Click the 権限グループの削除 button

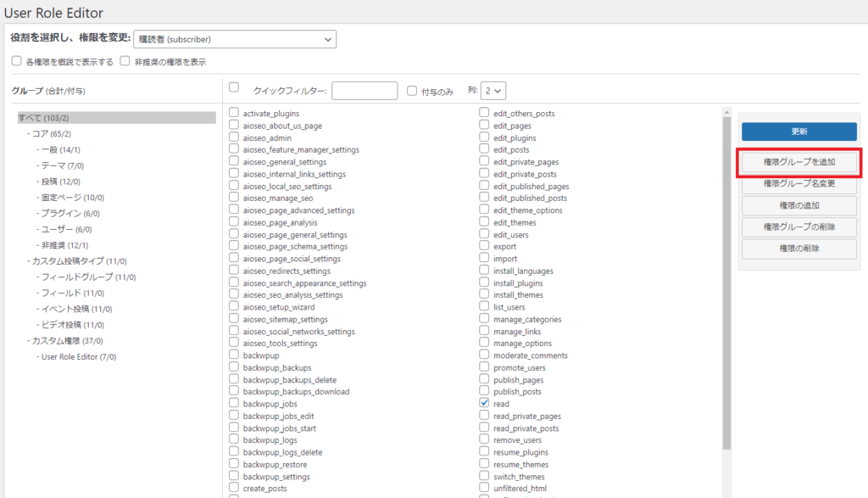click(x=799, y=227)
